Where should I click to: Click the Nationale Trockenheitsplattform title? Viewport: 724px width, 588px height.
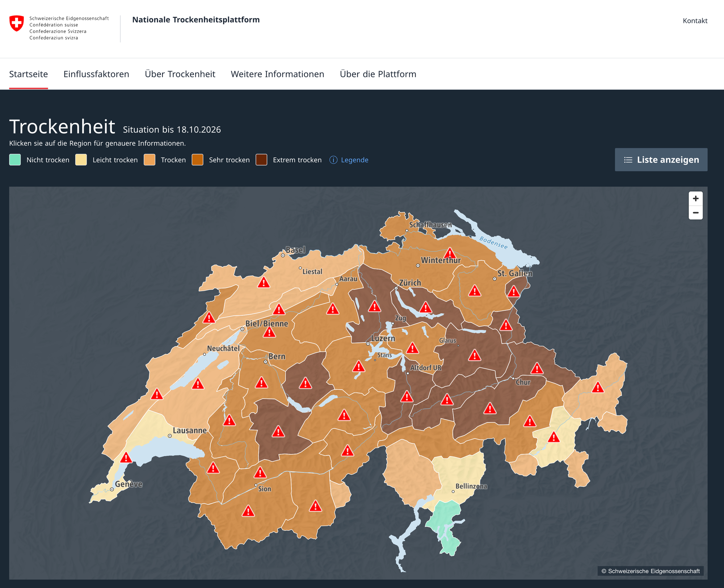click(x=196, y=20)
